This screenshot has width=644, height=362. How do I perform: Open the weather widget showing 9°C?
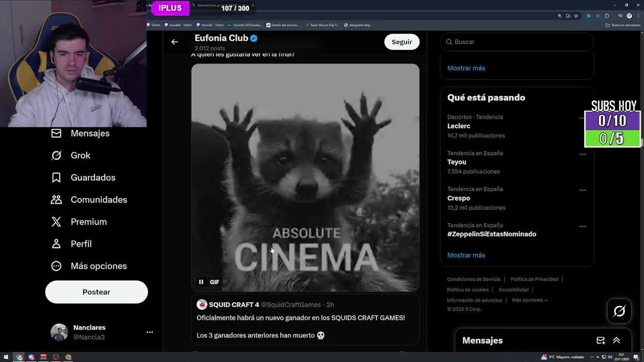(562, 357)
